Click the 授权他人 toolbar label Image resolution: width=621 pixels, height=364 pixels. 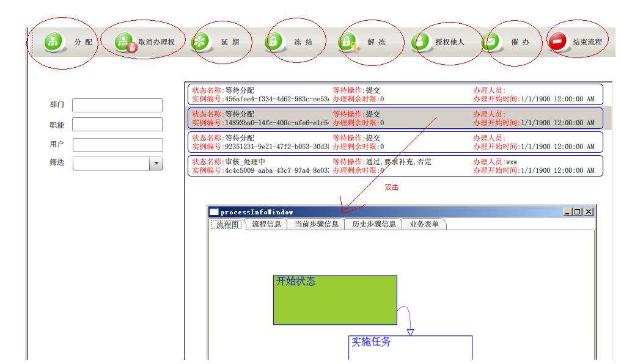450,42
